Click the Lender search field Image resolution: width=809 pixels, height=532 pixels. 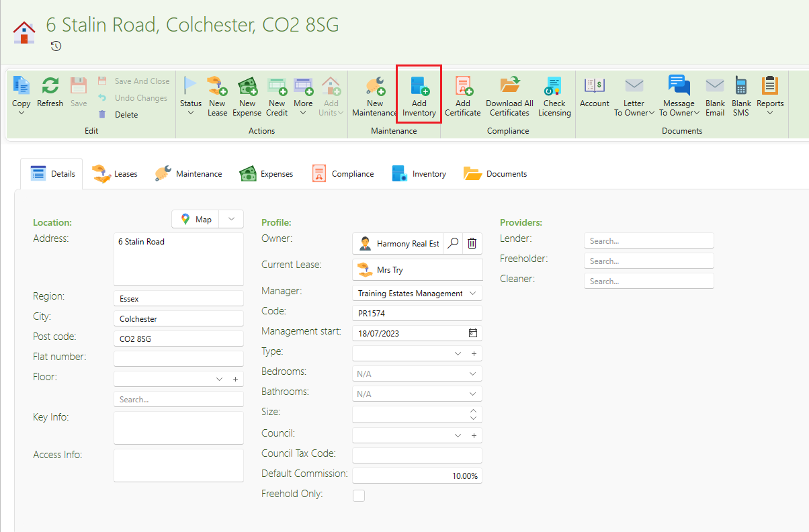[x=649, y=240]
